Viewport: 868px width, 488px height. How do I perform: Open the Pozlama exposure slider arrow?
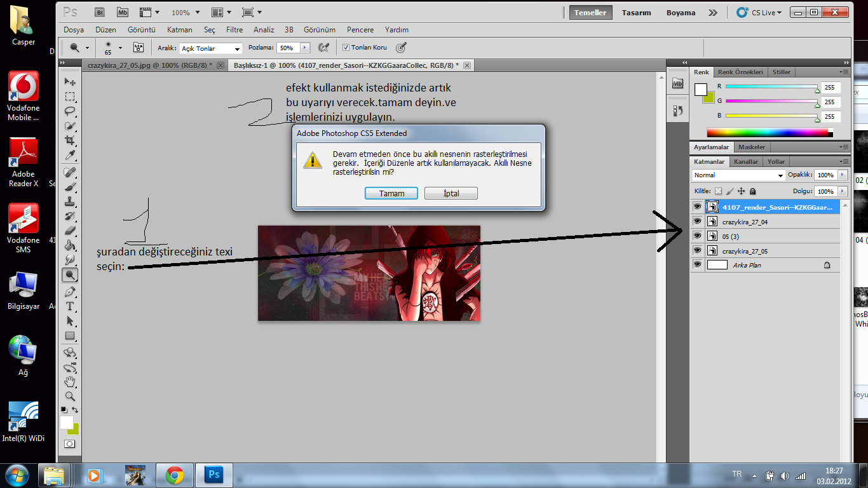[x=305, y=48]
